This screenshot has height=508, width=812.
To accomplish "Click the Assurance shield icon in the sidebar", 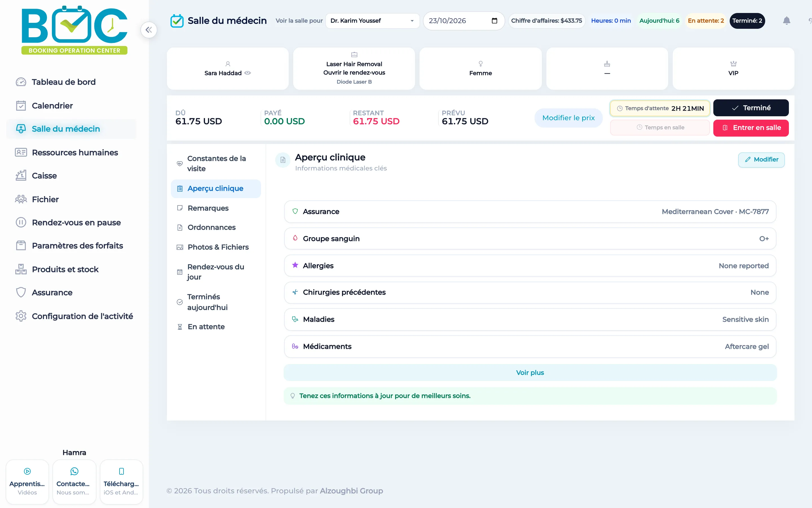I will pyautogui.click(x=21, y=292).
